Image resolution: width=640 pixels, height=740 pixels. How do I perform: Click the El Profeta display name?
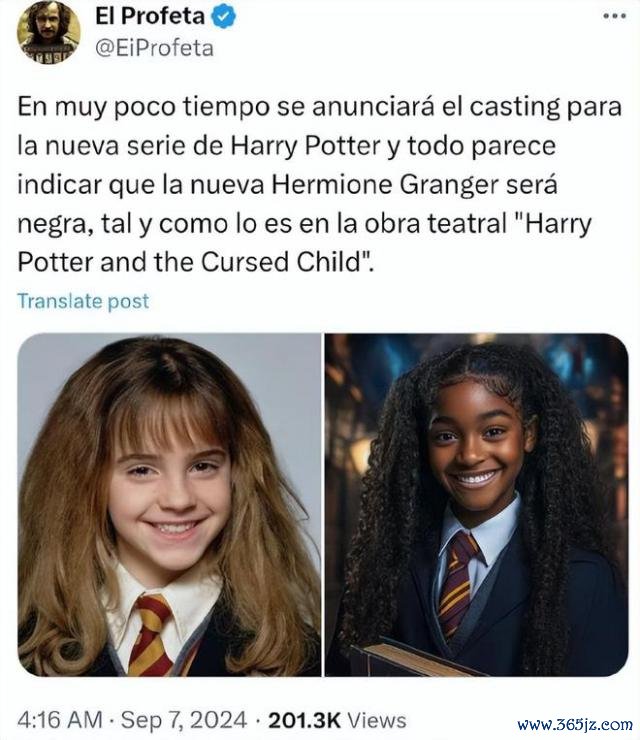[x=150, y=17]
